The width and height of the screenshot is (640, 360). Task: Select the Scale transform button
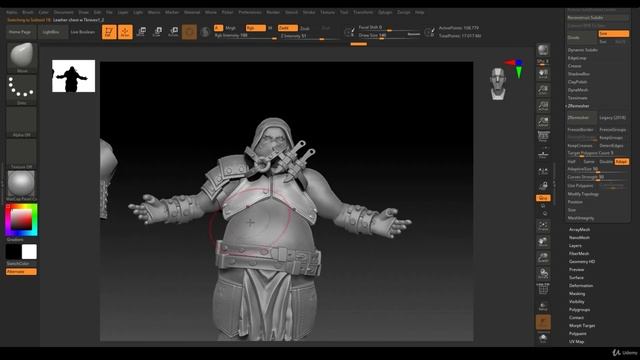pos(157,32)
